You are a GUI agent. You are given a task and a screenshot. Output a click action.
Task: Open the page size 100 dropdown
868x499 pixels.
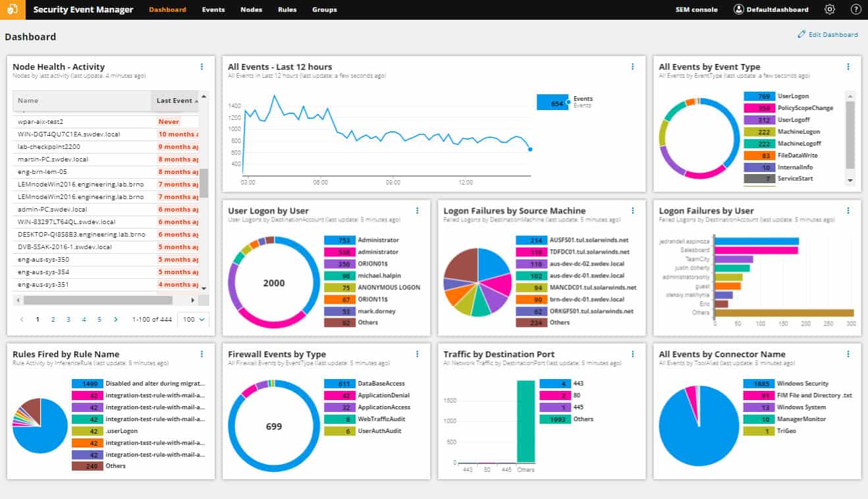point(194,319)
